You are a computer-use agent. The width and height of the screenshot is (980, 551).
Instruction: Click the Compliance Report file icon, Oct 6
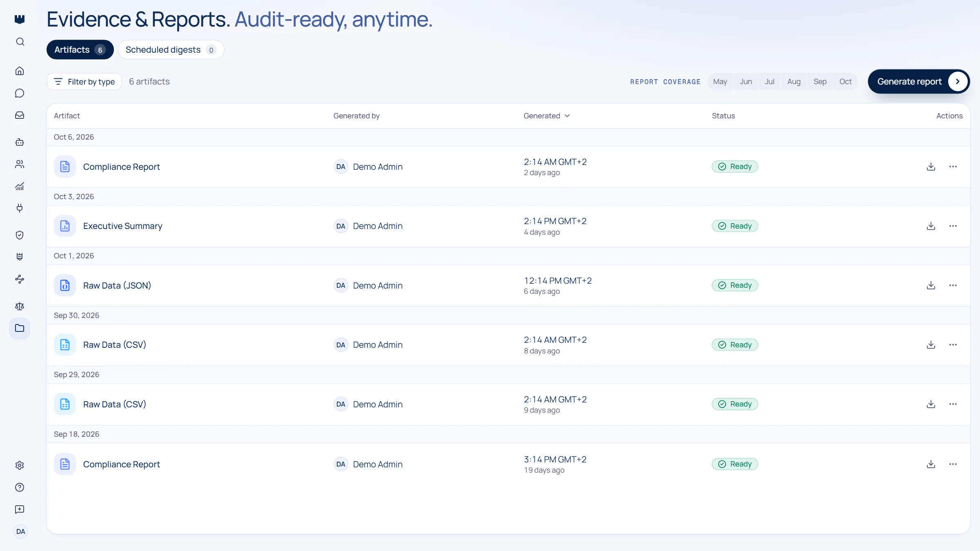[x=65, y=167]
